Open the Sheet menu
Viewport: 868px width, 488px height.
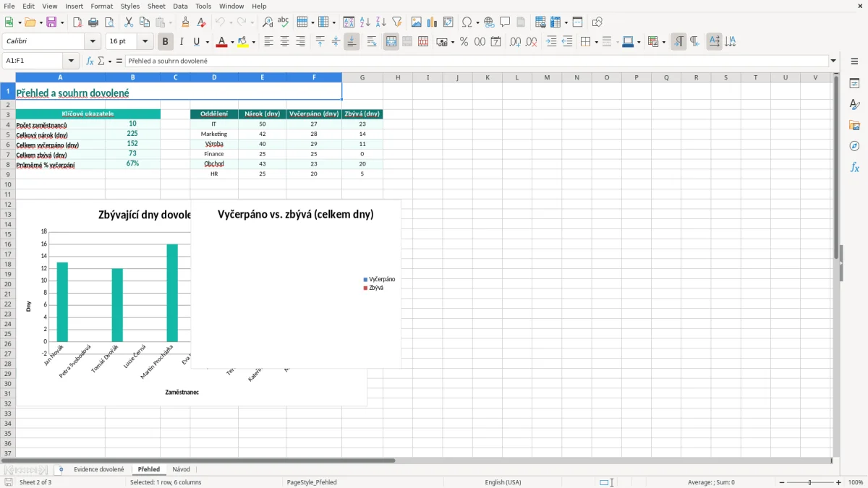156,6
